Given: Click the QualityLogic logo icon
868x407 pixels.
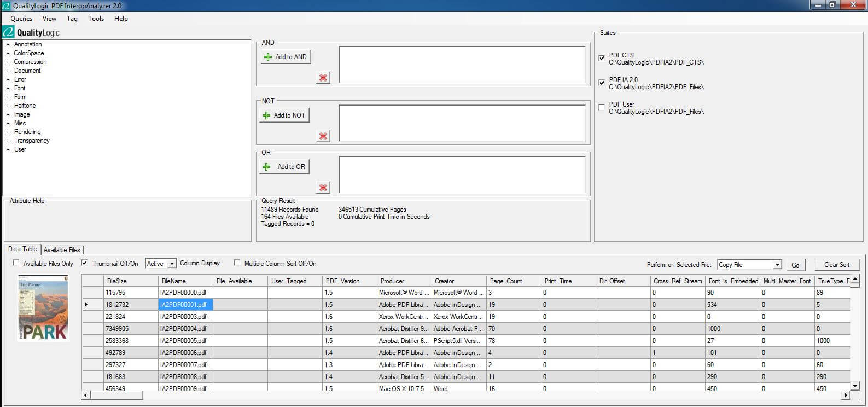Looking at the screenshot, I should click(8, 32).
